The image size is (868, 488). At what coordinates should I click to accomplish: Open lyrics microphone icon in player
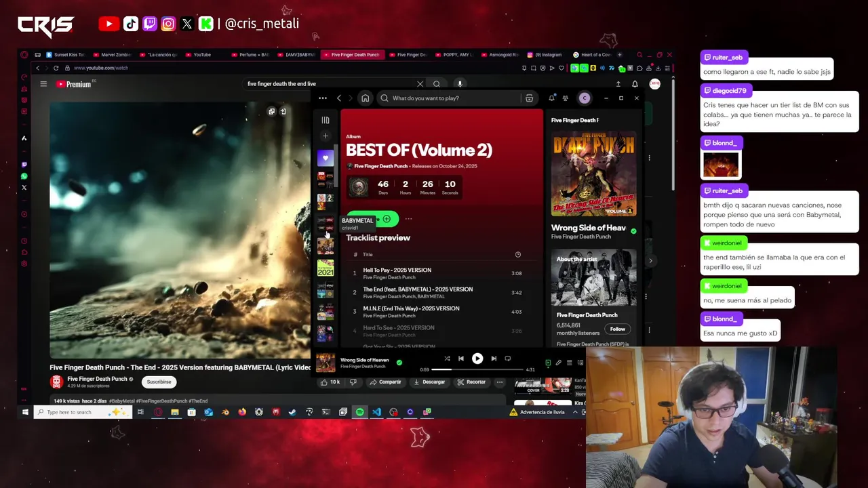pos(559,363)
